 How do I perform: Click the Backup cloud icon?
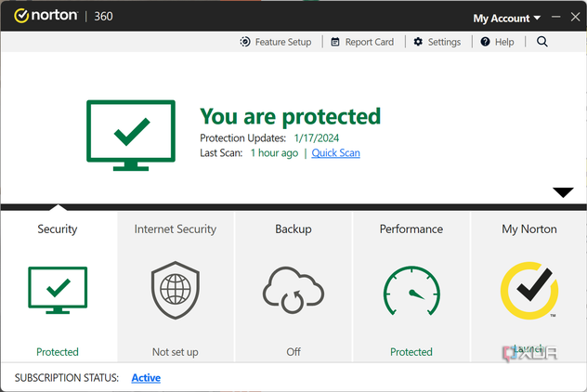[293, 290]
